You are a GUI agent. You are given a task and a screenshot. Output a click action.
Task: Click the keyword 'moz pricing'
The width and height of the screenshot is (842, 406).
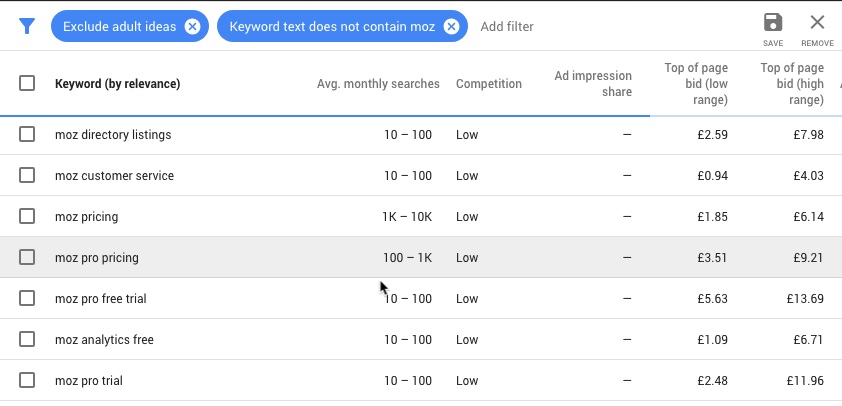86,217
